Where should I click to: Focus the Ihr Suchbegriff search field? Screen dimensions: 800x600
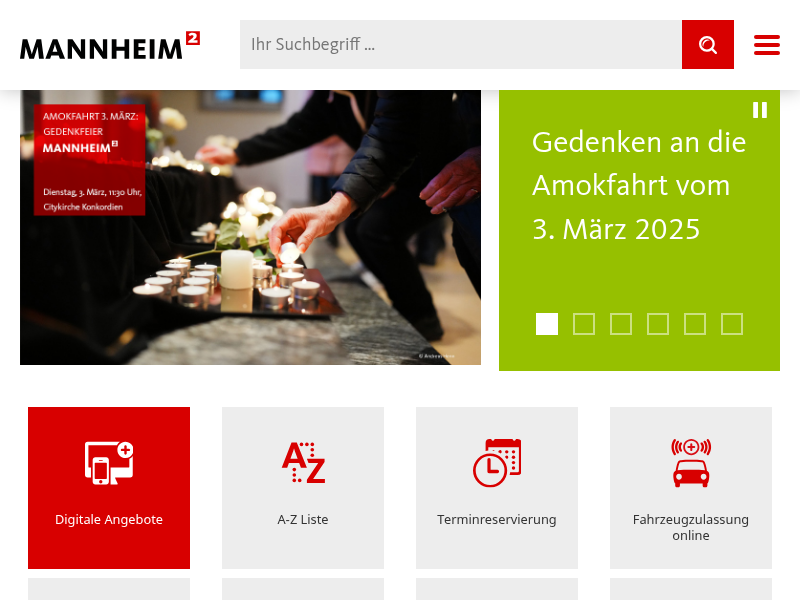(x=461, y=44)
